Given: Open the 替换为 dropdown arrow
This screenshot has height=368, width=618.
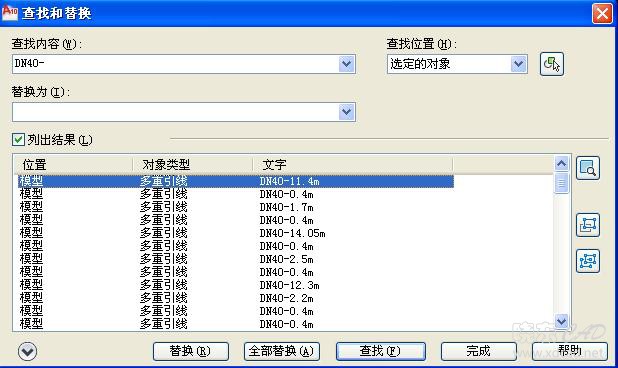Looking at the screenshot, I should 346,112.
